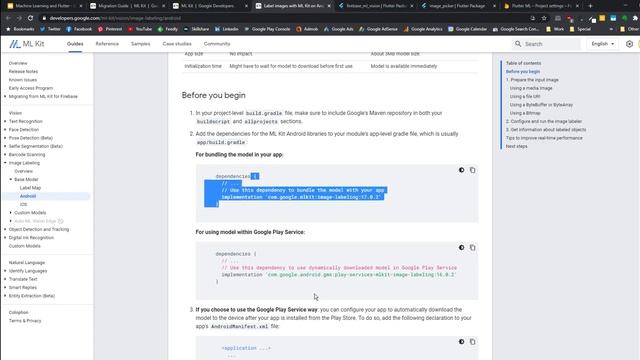Open Terms & Privacy in the sidebar

tap(25, 321)
